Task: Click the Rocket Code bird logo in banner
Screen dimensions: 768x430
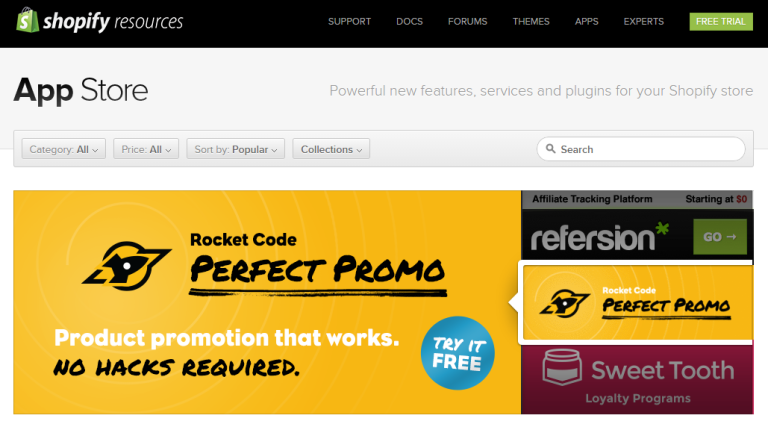Action: (127, 262)
